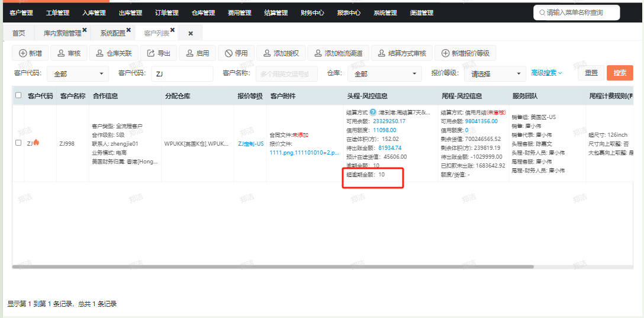Switch to the 系统配置 tab
Screen dimensions: 644x318
point(113,33)
